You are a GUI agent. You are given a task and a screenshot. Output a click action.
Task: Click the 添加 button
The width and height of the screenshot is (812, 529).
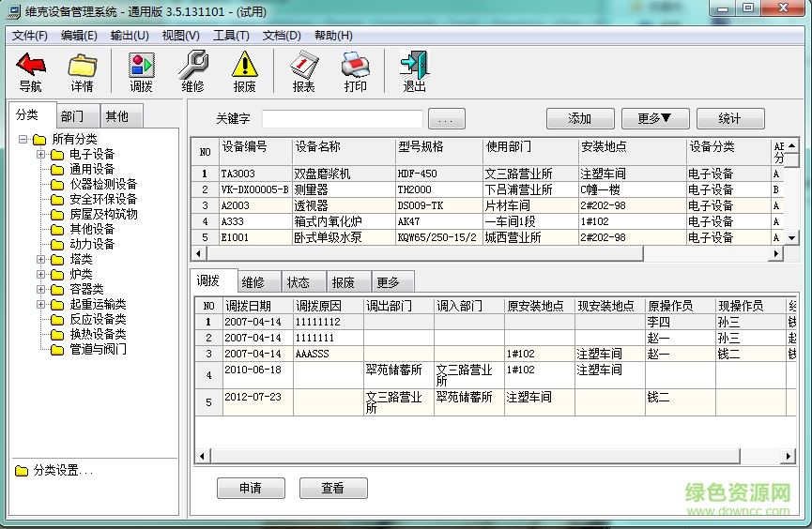[x=580, y=119]
